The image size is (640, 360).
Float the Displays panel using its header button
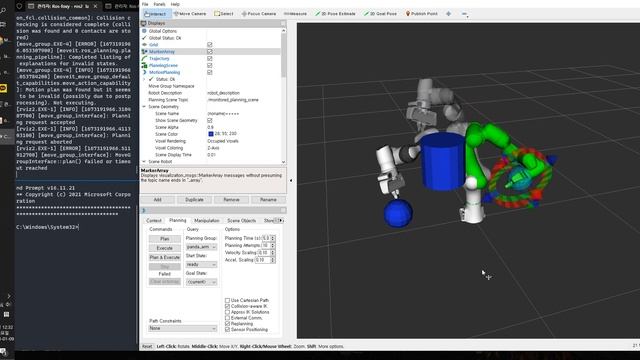pos(283,23)
